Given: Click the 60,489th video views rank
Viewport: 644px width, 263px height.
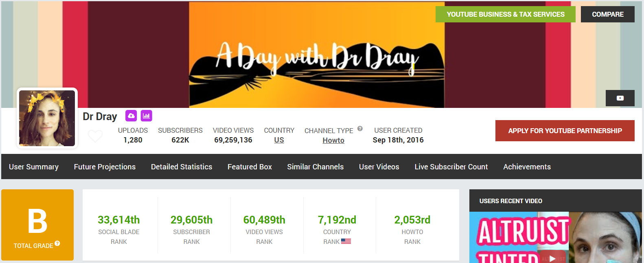Looking at the screenshot, I should (x=264, y=220).
